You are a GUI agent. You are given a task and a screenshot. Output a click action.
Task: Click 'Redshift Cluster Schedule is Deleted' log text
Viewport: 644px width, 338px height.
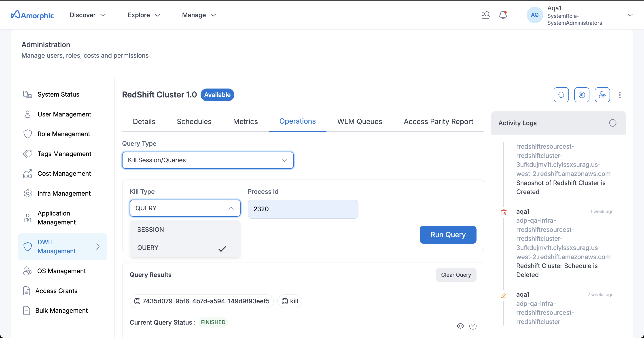pyautogui.click(x=557, y=270)
